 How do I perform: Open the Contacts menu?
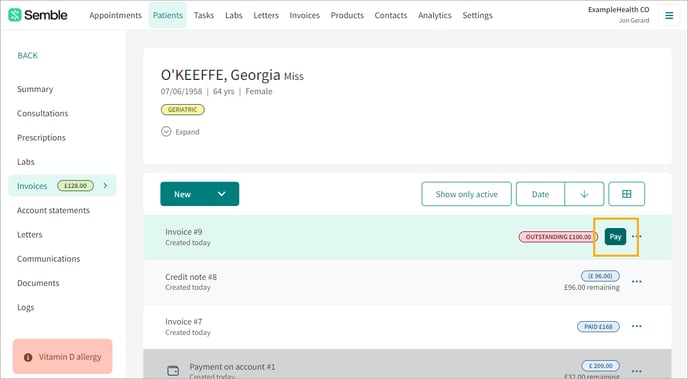[391, 15]
